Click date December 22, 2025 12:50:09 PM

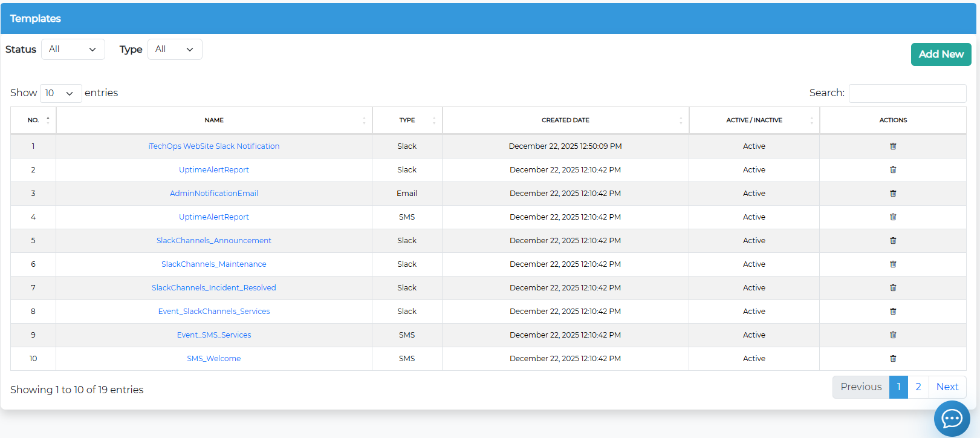click(x=565, y=146)
